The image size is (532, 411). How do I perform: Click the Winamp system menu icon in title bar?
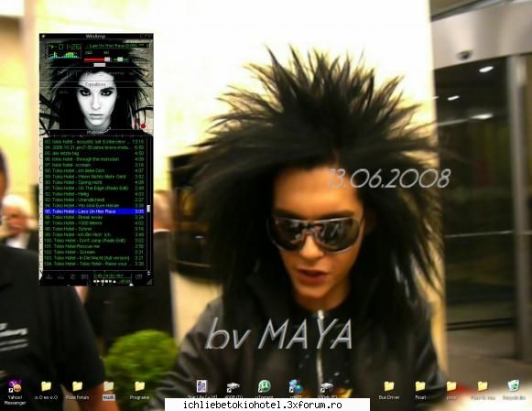[x=43, y=36]
